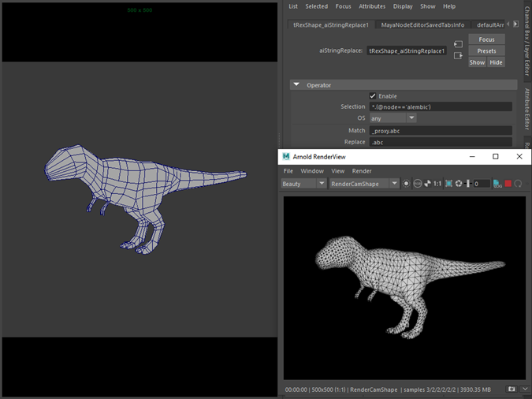The height and width of the screenshot is (399, 532).
Task: Click the go-to-input-connection icon beside aiStringReplace
Action: tap(458, 44)
